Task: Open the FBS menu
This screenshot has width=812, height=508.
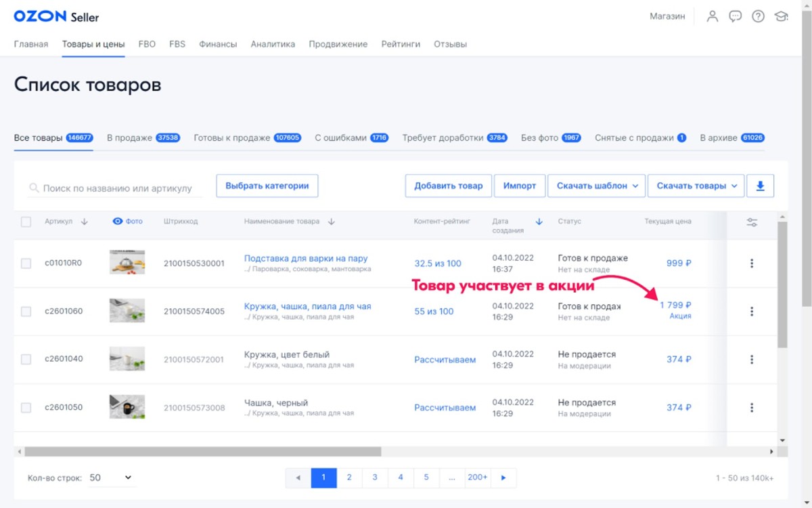Action: pyautogui.click(x=177, y=44)
